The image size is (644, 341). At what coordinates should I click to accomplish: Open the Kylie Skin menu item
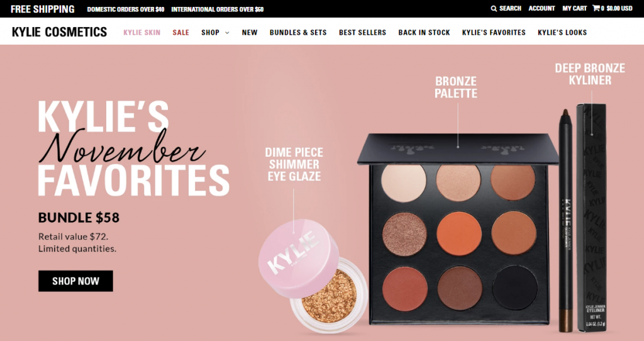tap(142, 33)
